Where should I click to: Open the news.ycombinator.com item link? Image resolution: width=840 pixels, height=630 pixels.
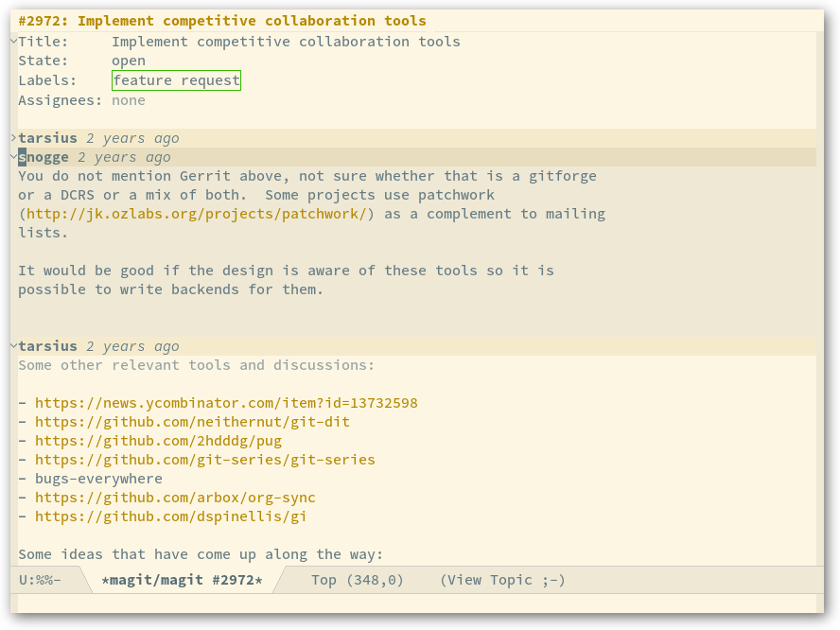(x=226, y=403)
